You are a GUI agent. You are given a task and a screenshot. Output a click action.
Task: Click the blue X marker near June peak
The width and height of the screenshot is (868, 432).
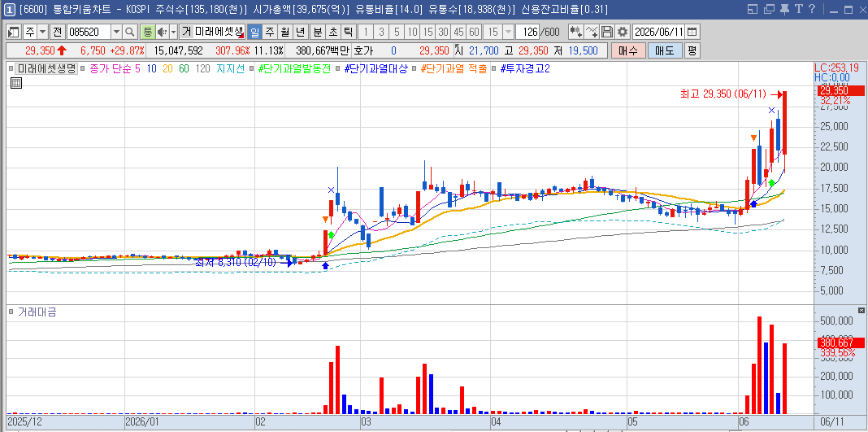[x=771, y=110]
